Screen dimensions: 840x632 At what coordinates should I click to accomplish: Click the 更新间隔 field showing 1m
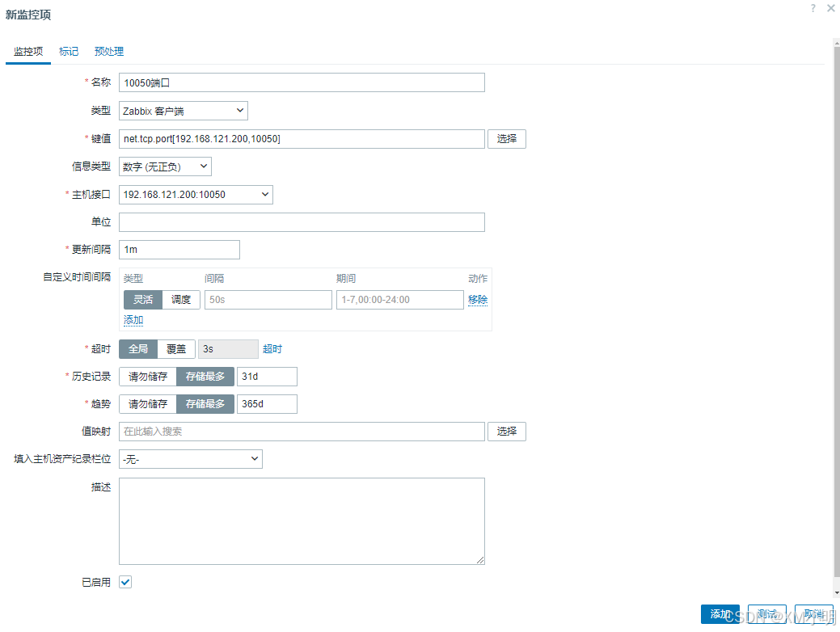[179, 250]
